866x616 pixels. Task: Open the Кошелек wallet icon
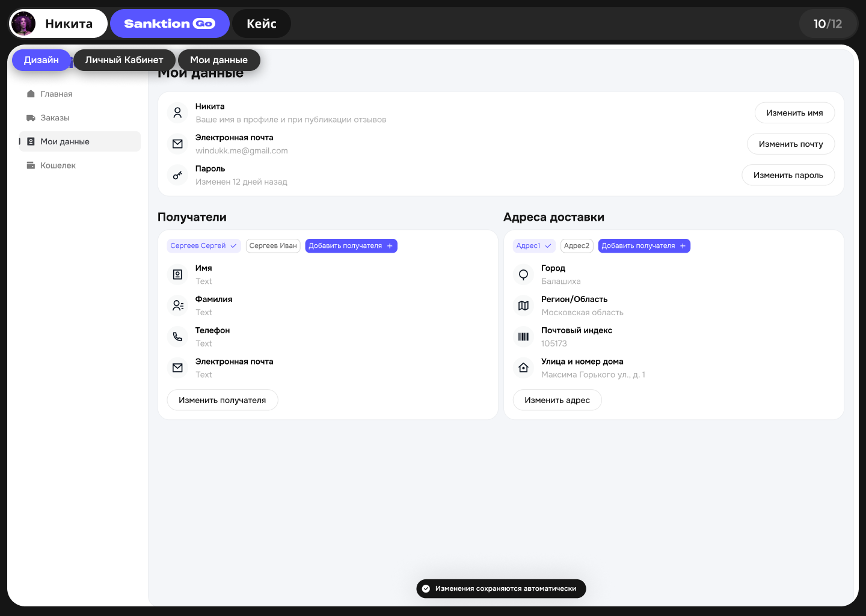(x=31, y=165)
